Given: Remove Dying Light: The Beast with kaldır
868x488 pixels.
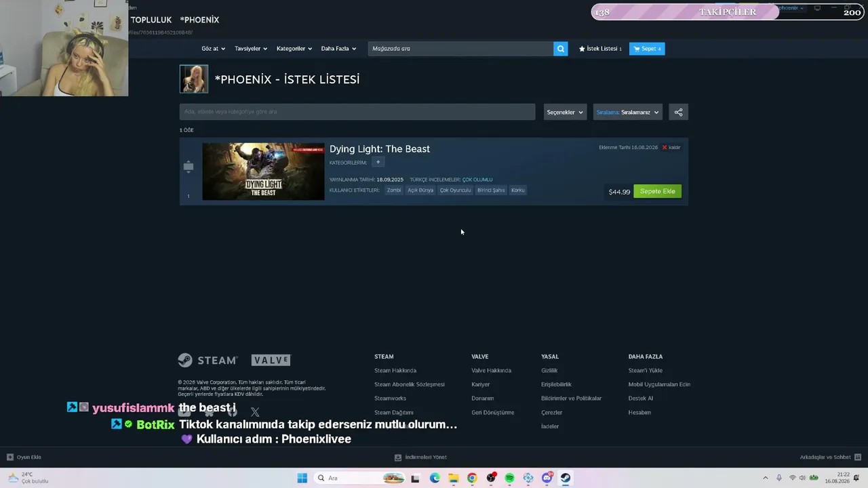Looking at the screenshot, I should click(x=671, y=147).
